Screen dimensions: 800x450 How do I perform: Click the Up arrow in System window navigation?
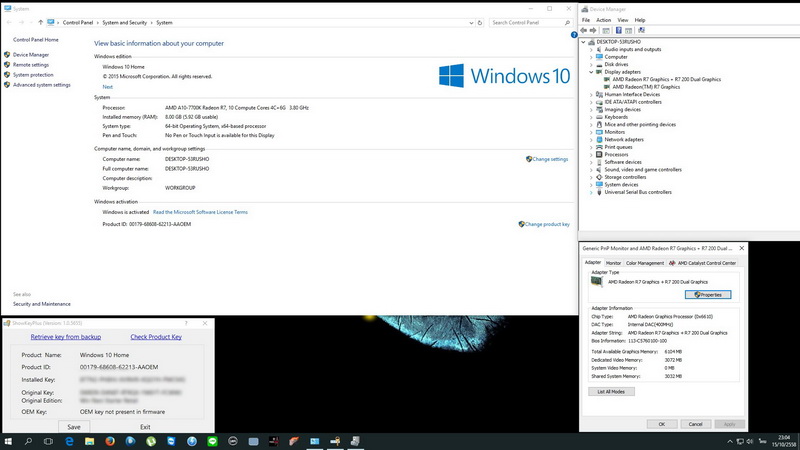pos(40,22)
